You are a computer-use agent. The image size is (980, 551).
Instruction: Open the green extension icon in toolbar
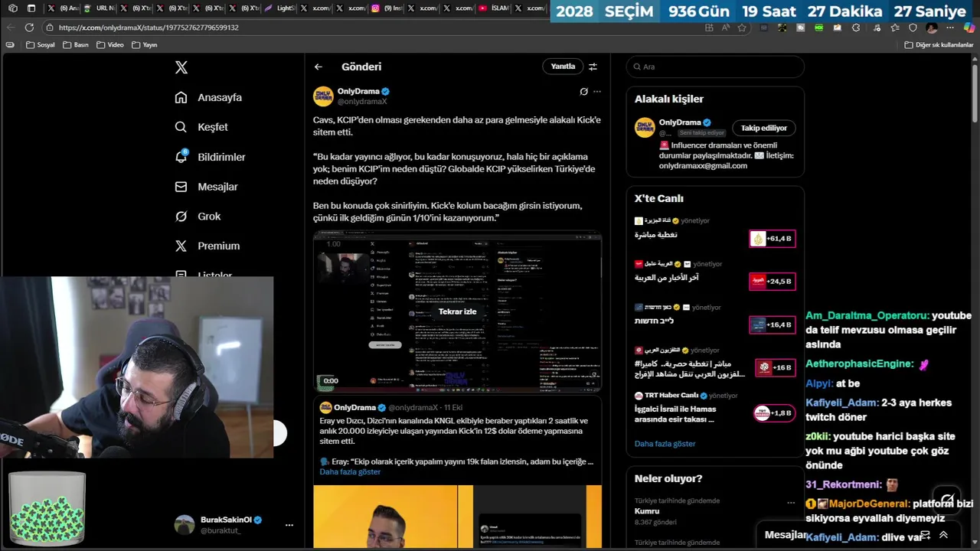pyautogui.click(x=819, y=28)
